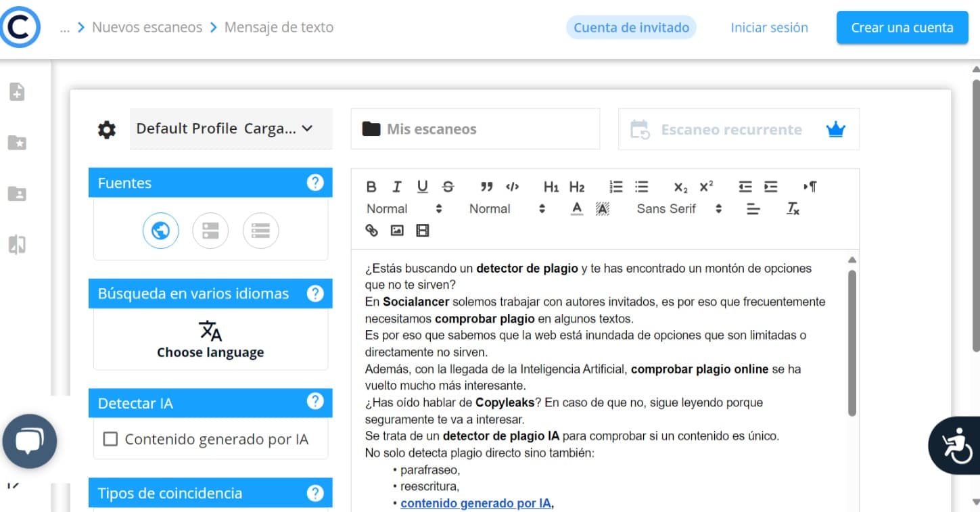
Task: Increase text indent
Action: pos(771,187)
